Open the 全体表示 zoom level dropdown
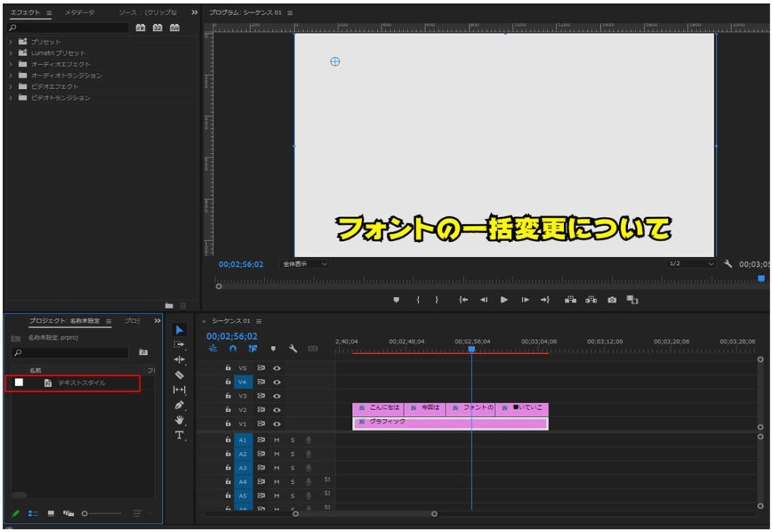The height and width of the screenshot is (532, 772). pyautogui.click(x=305, y=264)
